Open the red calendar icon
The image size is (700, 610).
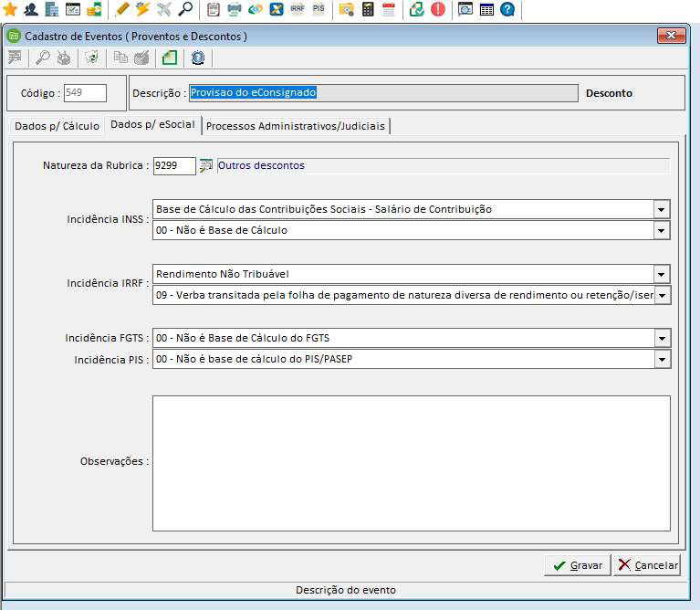point(389,9)
